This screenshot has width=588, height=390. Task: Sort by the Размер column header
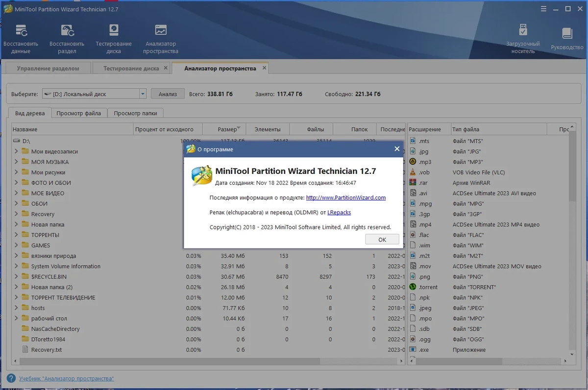(227, 129)
